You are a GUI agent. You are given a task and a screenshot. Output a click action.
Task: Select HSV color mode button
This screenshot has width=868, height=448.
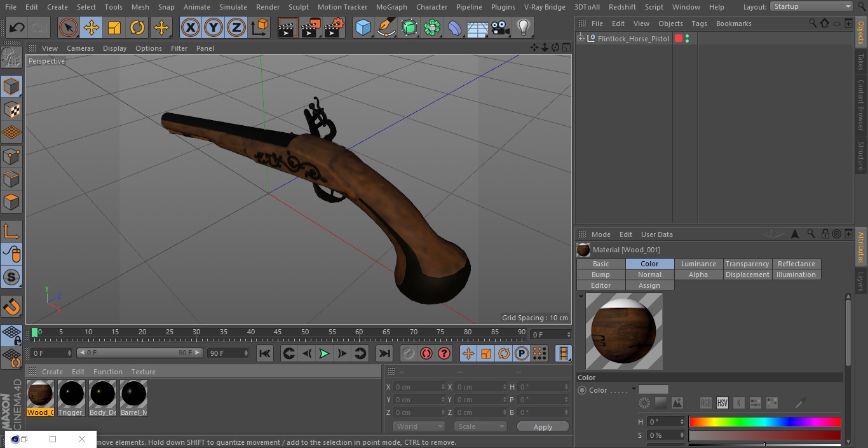722,403
